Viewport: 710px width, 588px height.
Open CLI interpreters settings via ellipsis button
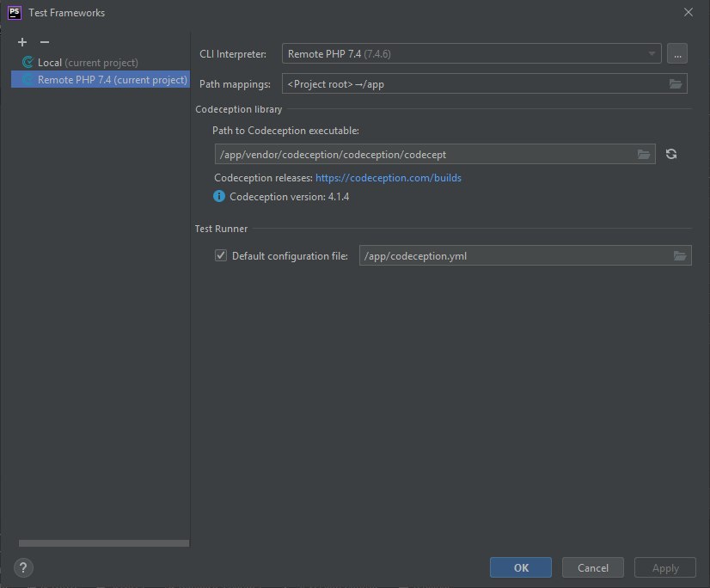(677, 54)
